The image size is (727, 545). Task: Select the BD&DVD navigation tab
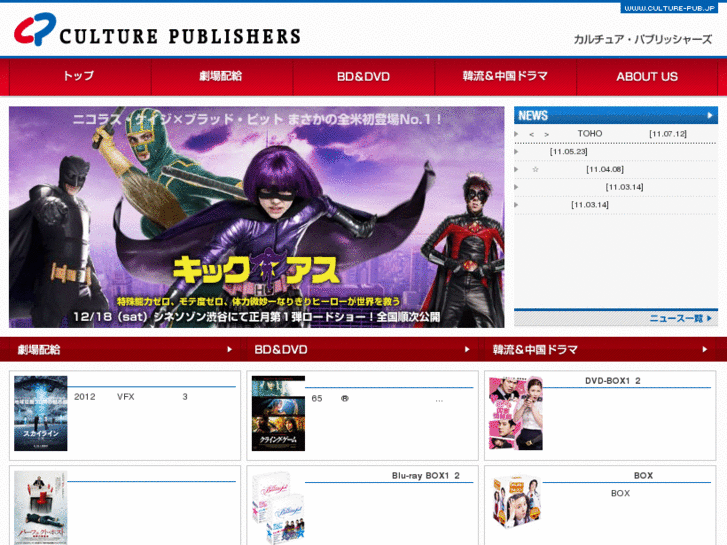click(x=364, y=77)
